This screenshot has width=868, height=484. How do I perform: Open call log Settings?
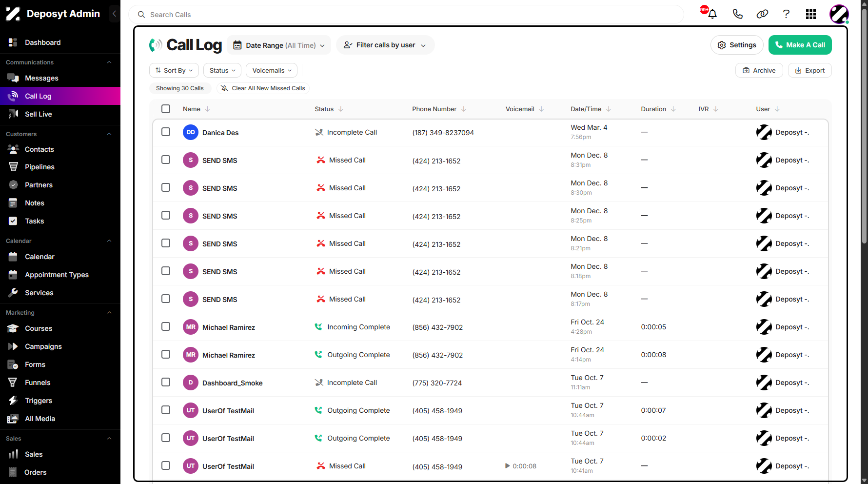point(737,45)
